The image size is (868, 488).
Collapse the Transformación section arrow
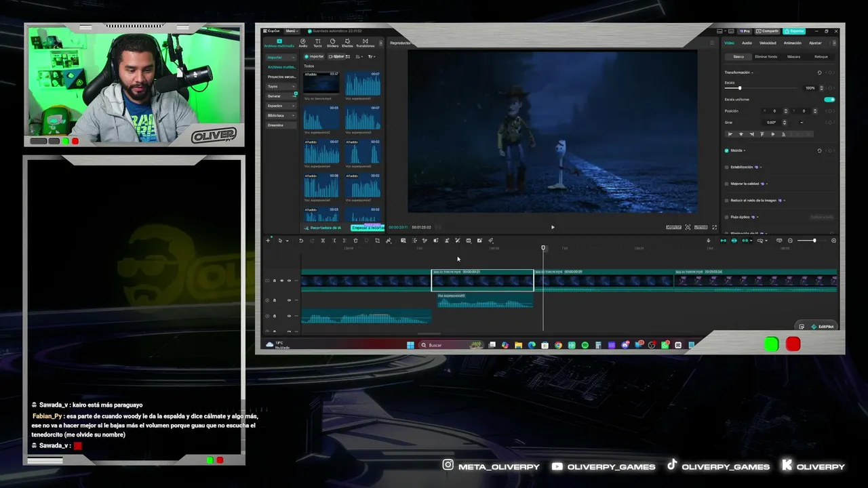[753, 73]
